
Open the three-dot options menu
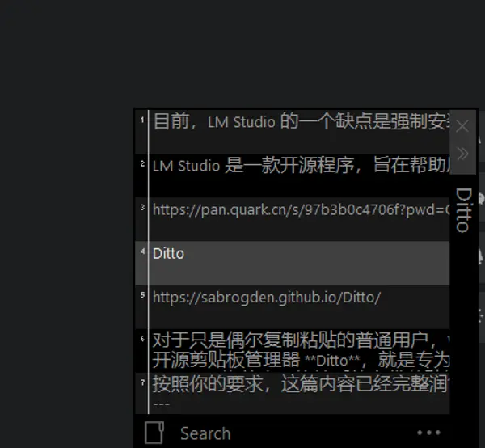(428, 433)
